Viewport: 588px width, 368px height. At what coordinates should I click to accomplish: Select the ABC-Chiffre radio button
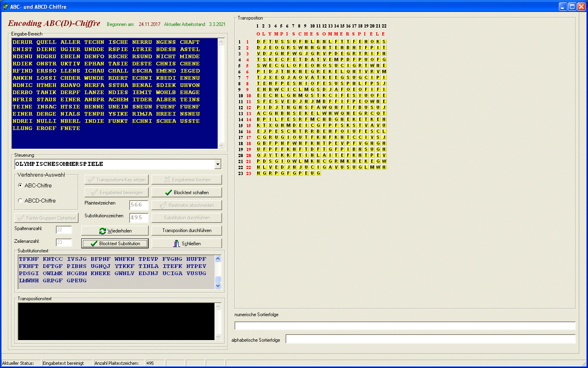point(20,185)
